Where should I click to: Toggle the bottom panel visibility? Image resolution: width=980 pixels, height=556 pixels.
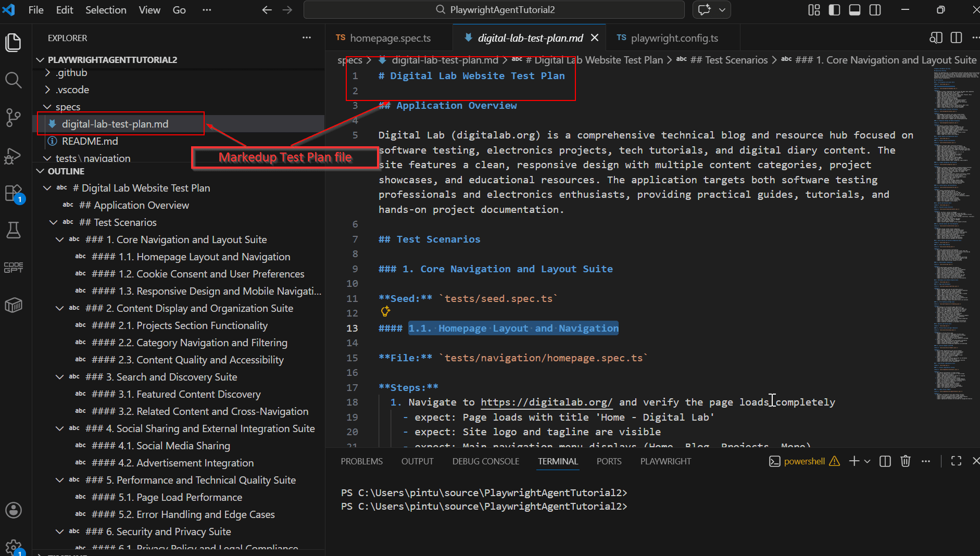(x=855, y=10)
